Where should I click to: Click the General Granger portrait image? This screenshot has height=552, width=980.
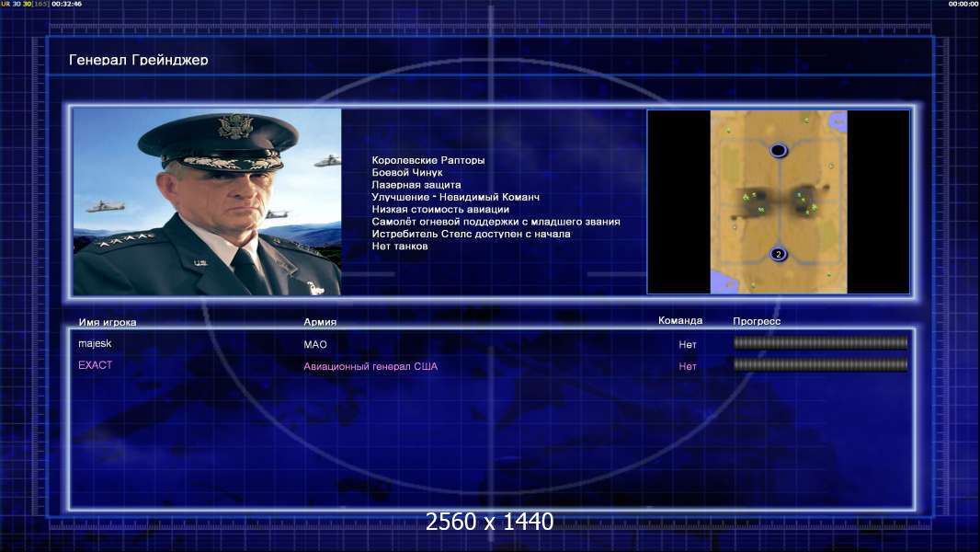coord(207,201)
